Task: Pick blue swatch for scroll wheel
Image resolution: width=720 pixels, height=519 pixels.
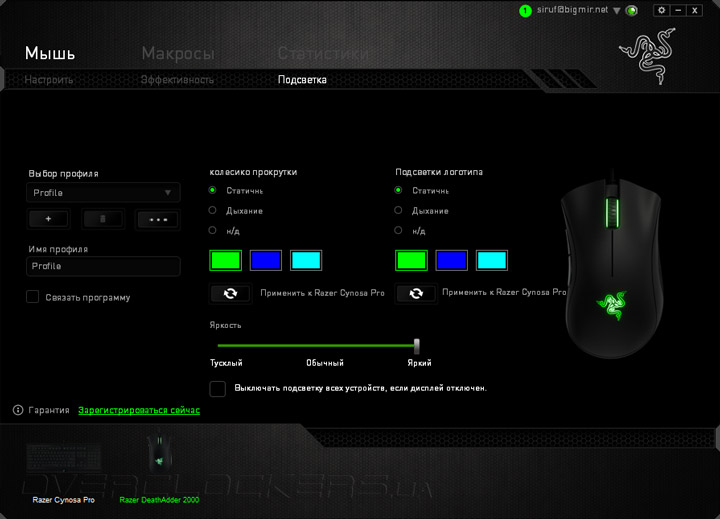Action: 266,260
